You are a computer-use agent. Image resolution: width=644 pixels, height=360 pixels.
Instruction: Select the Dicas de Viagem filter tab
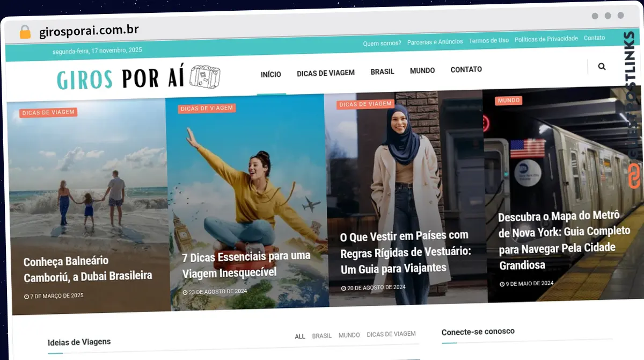pyautogui.click(x=391, y=334)
